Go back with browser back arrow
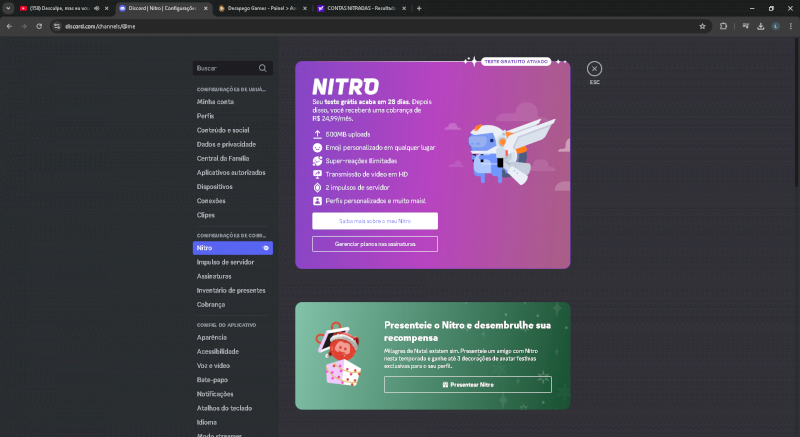The image size is (800, 437). click(x=9, y=26)
